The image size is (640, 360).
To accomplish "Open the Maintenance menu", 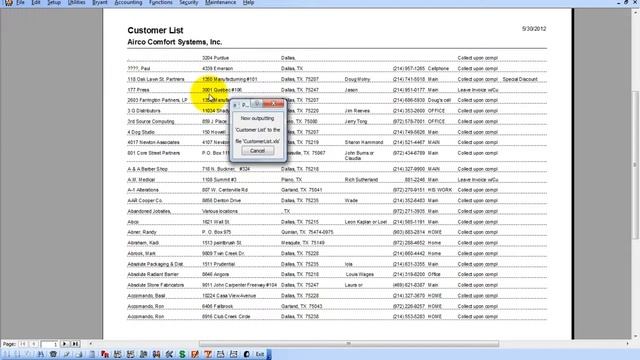I will click(220, 2).
